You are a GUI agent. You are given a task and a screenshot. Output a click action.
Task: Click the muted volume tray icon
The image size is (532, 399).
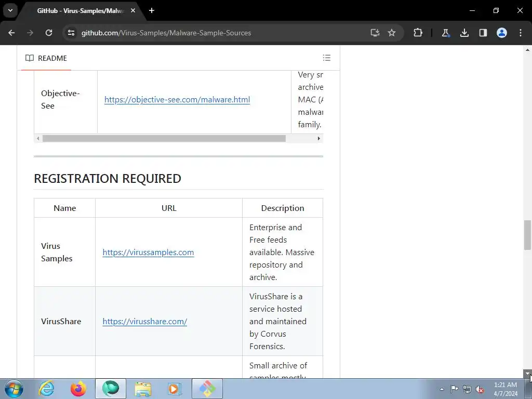480,389
